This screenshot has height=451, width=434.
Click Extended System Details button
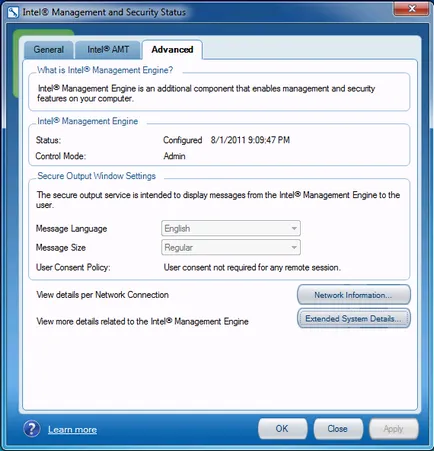point(354,318)
